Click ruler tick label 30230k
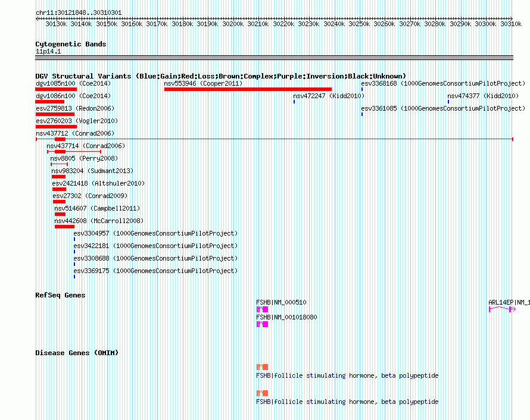The image size is (530, 420). coord(308,24)
